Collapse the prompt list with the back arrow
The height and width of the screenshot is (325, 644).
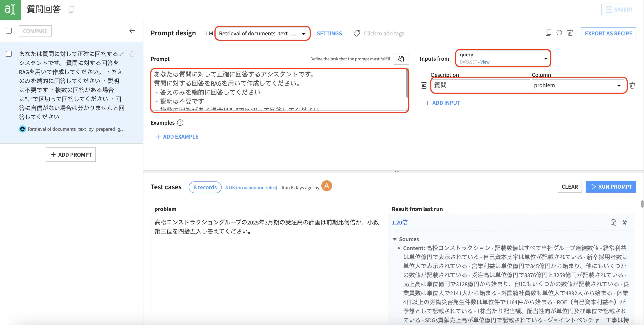(x=132, y=31)
